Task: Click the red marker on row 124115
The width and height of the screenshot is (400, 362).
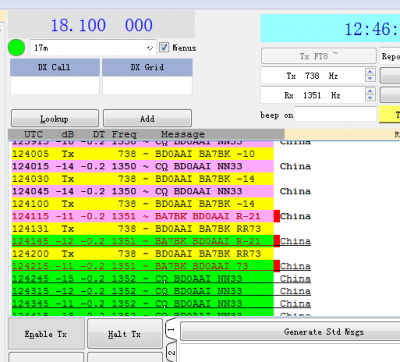Action: (277, 216)
